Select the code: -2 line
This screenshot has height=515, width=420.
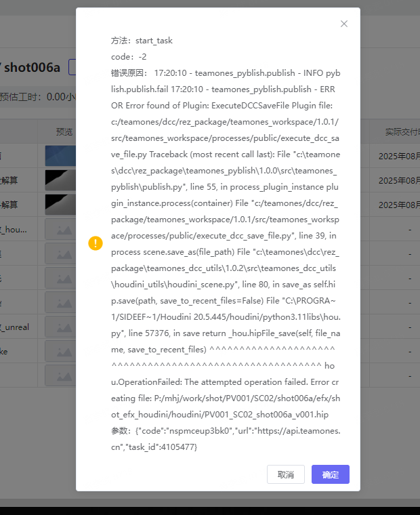pos(129,57)
